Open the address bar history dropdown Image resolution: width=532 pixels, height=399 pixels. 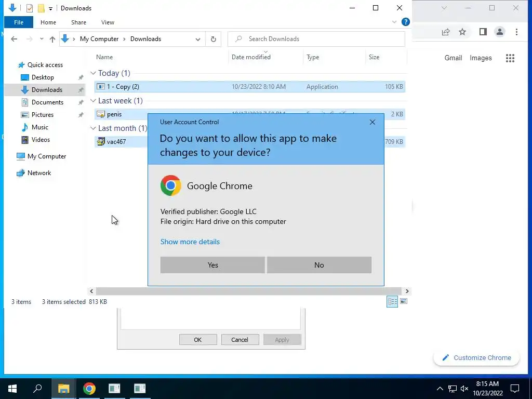(198, 39)
